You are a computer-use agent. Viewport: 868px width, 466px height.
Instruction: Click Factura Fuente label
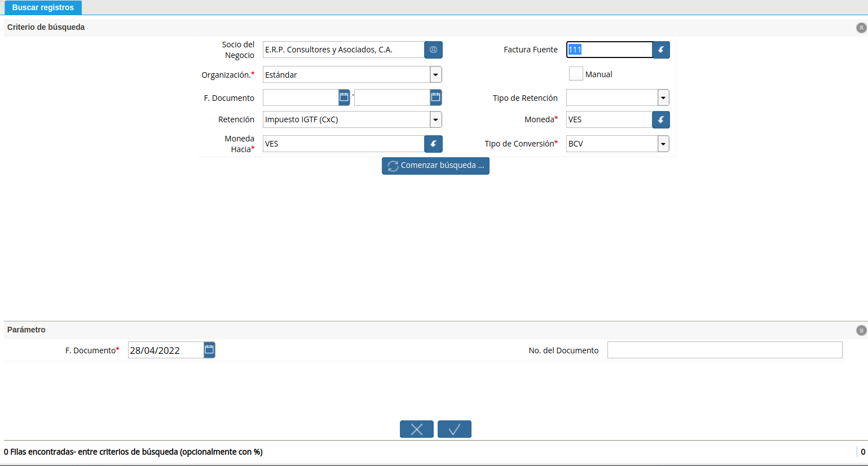tap(531, 50)
